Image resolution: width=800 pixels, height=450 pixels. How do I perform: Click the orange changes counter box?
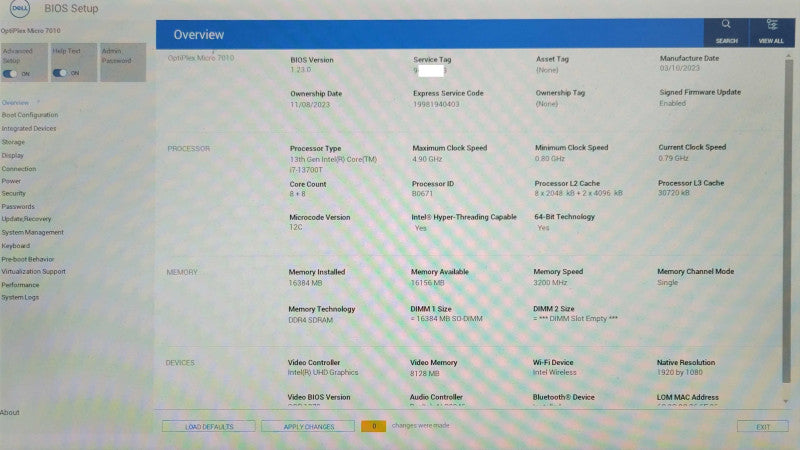tap(373, 426)
